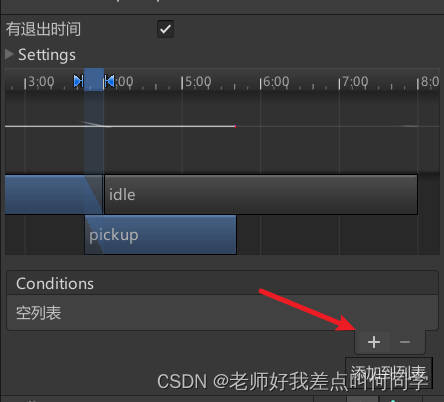Viewport: 444px width, 402px height.
Task: Select the pickup clip bar
Action: 160,235
